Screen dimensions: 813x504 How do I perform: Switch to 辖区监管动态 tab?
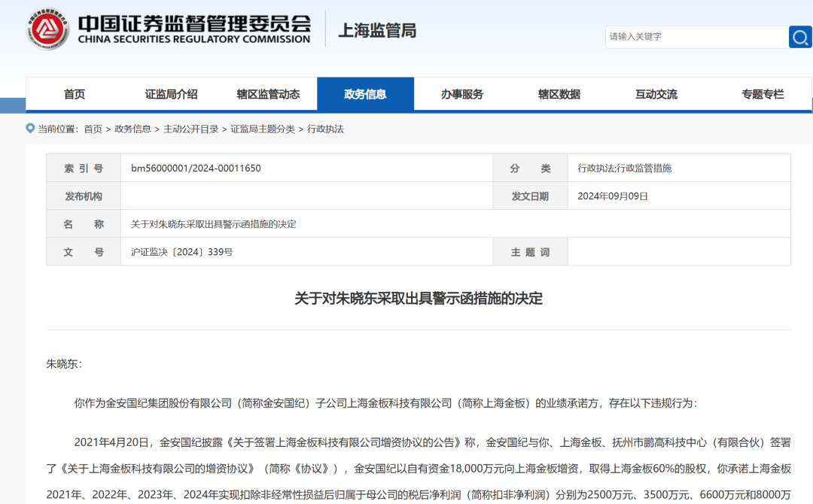268,94
